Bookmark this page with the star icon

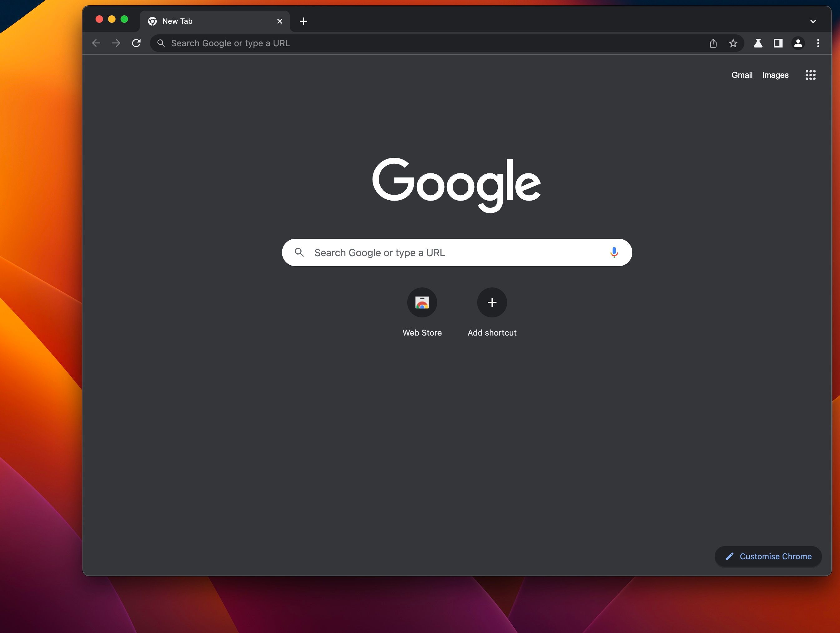[733, 43]
